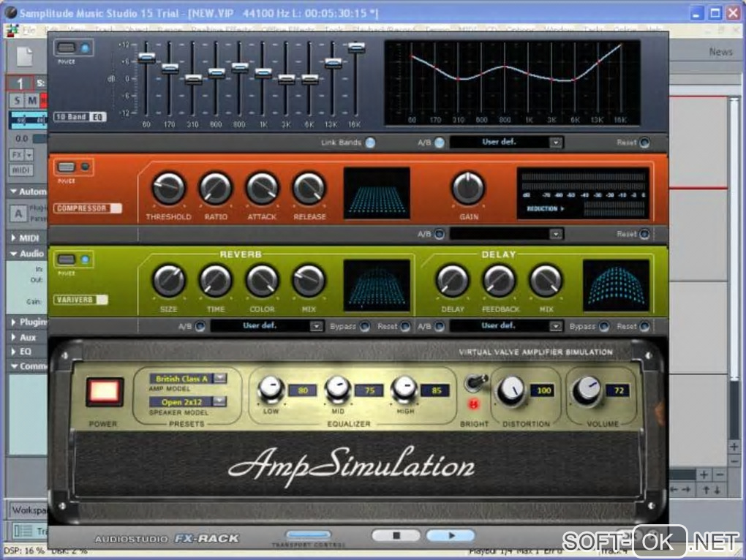Reset the Delay settings
This screenshot has height=560, width=746.
(x=644, y=326)
